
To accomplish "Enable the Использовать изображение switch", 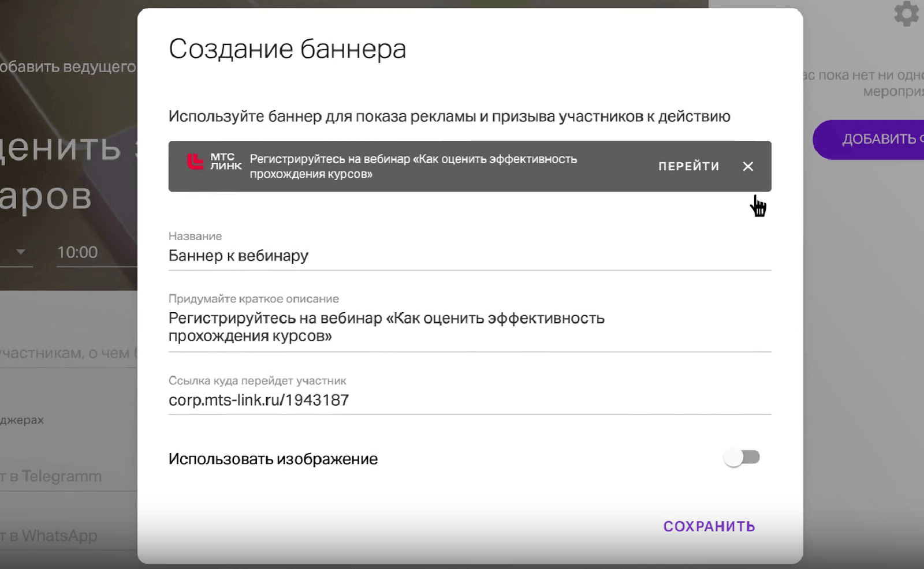I will (742, 458).
